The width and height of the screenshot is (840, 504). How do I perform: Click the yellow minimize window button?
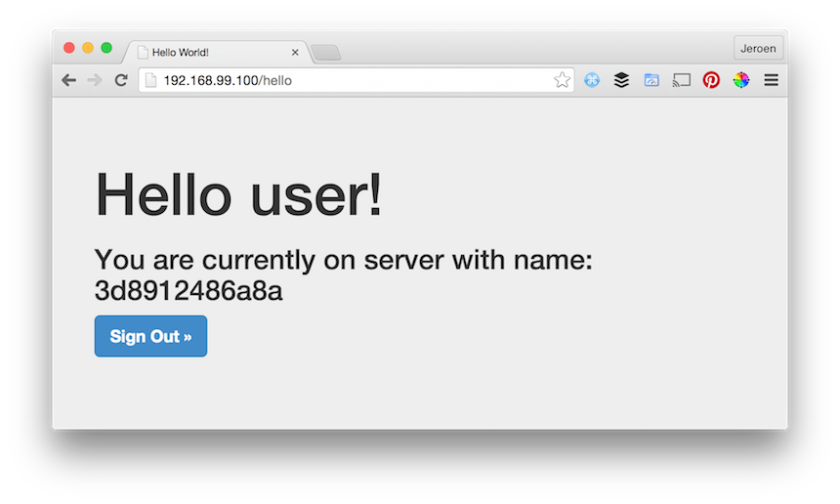88,48
